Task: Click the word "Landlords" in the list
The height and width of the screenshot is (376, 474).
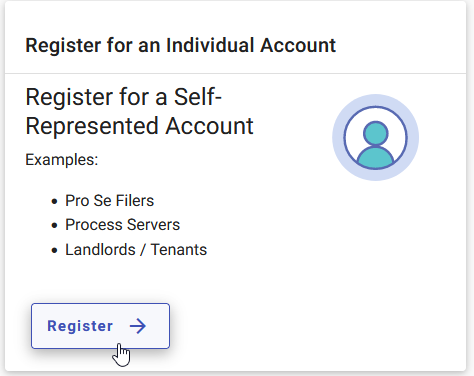Action: [x=100, y=250]
